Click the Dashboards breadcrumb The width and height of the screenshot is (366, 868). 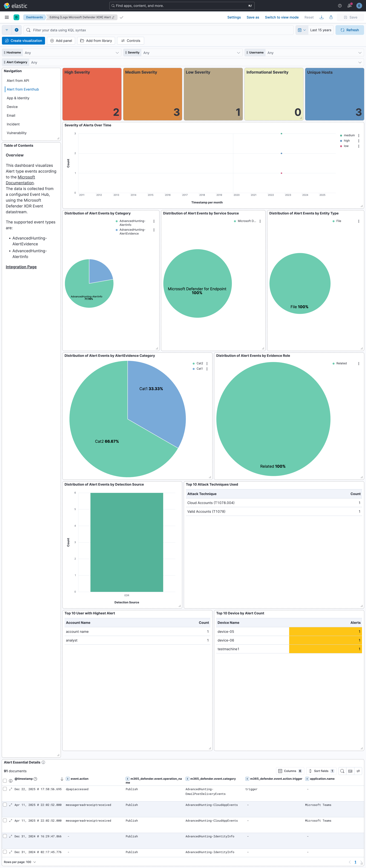pos(34,17)
